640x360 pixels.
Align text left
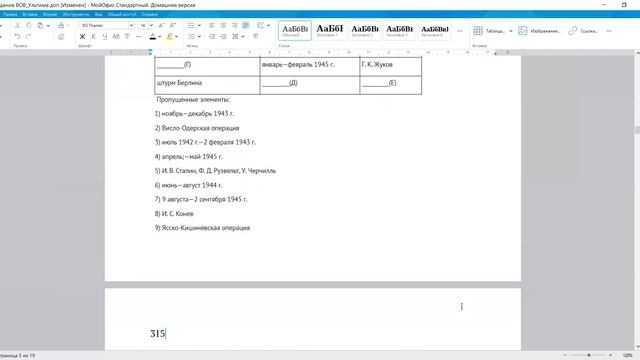point(212,25)
